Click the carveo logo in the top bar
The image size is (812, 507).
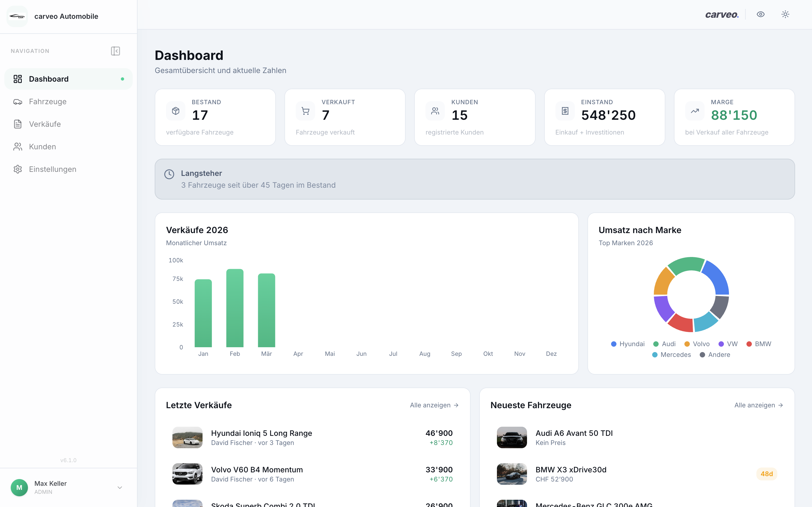click(722, 15)
